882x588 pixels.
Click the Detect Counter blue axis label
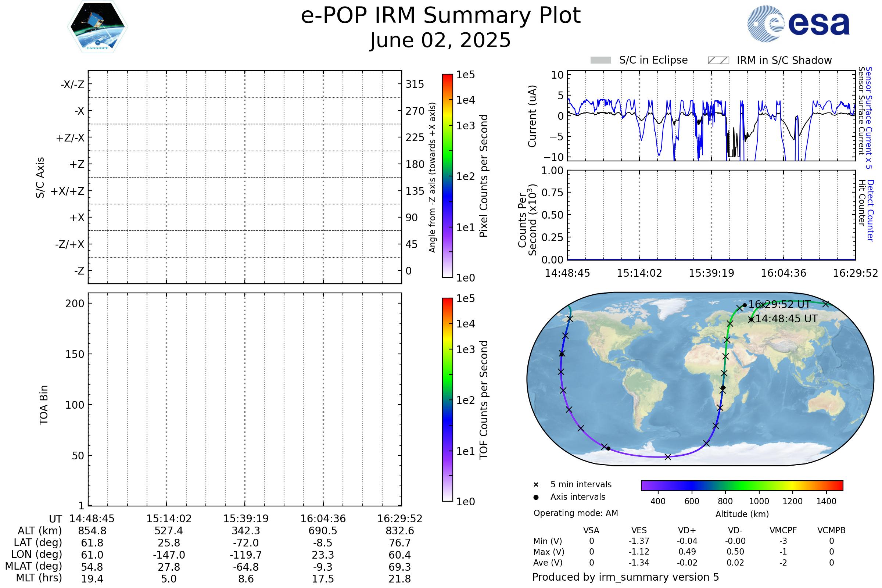pos(870,211)
